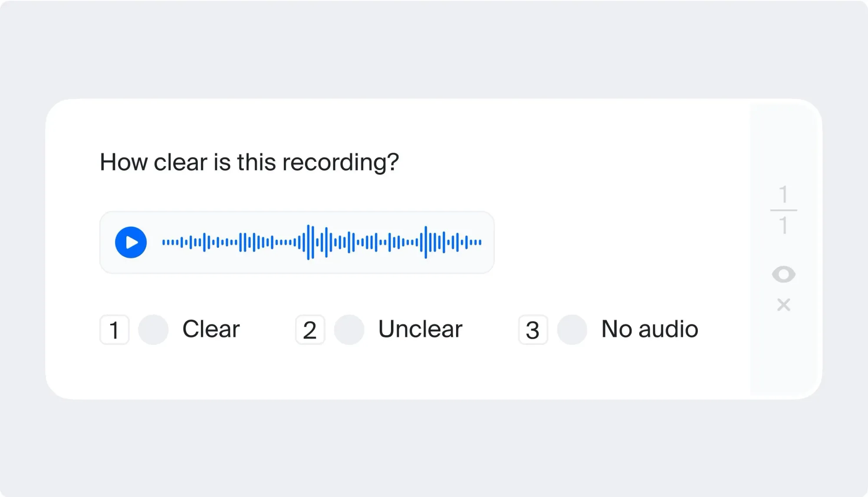Click the keyboard shortcut badge labeled 2

(310, 330)
